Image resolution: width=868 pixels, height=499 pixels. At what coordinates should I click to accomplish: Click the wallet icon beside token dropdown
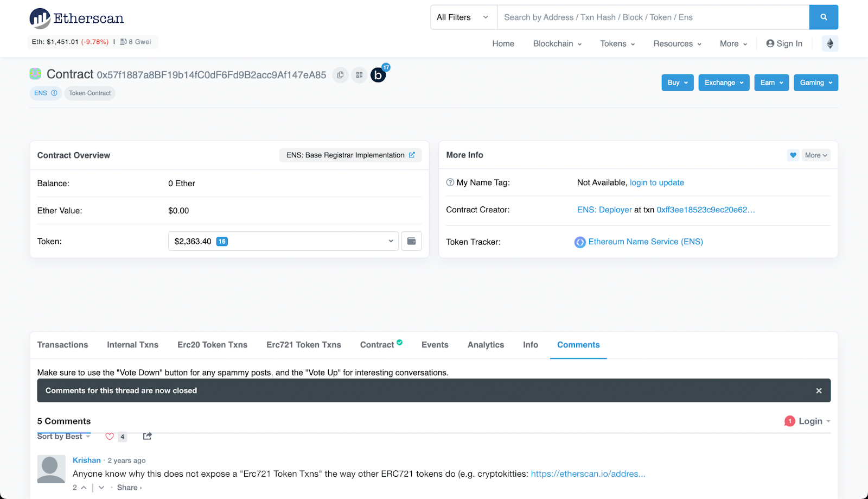click(412, 241)
